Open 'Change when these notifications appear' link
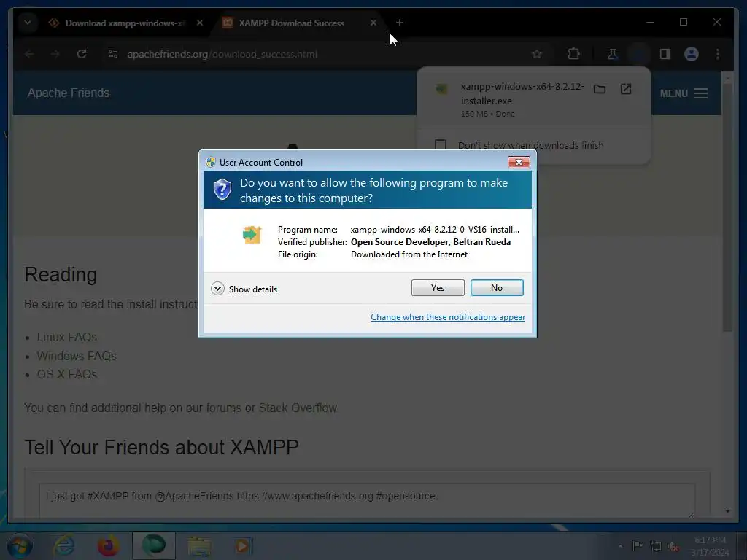This screenshot has height=560, width=747. click(448, 317)
